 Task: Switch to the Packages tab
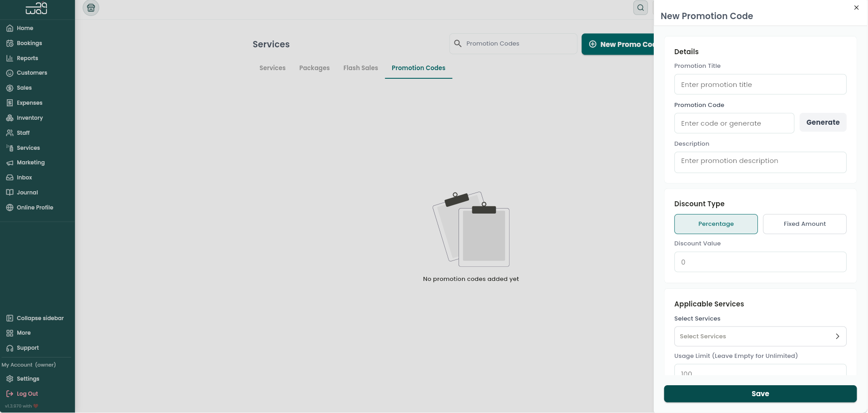(314, 68)
